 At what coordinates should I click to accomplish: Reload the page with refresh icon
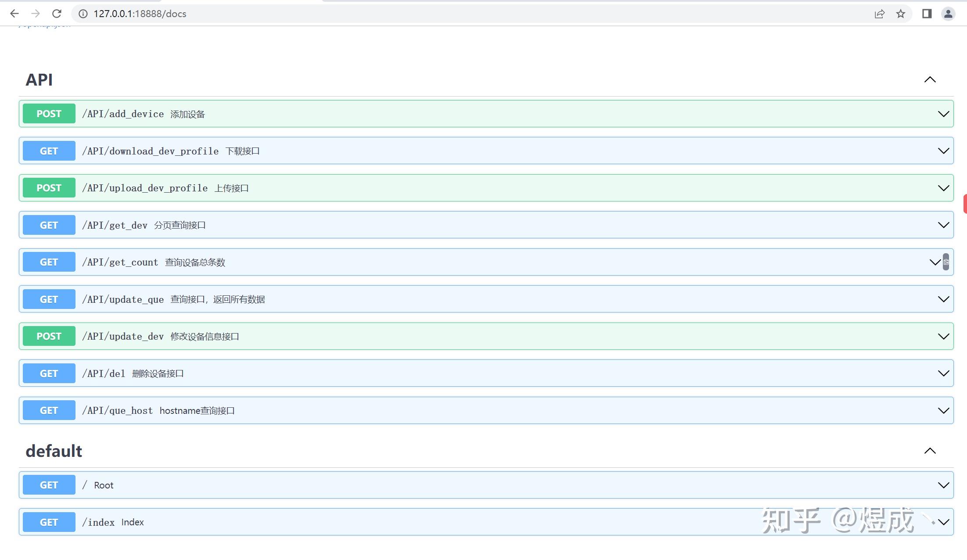click(57, 14)
